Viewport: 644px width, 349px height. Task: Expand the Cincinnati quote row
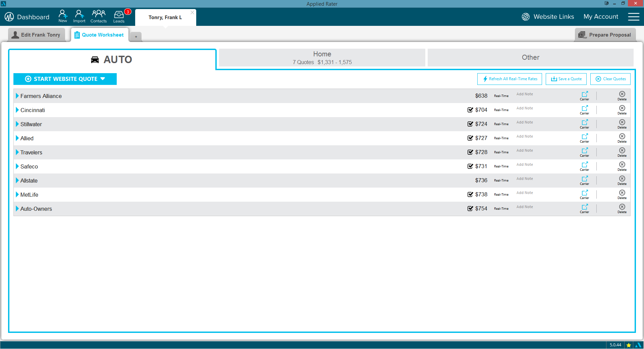pos(17,110)
